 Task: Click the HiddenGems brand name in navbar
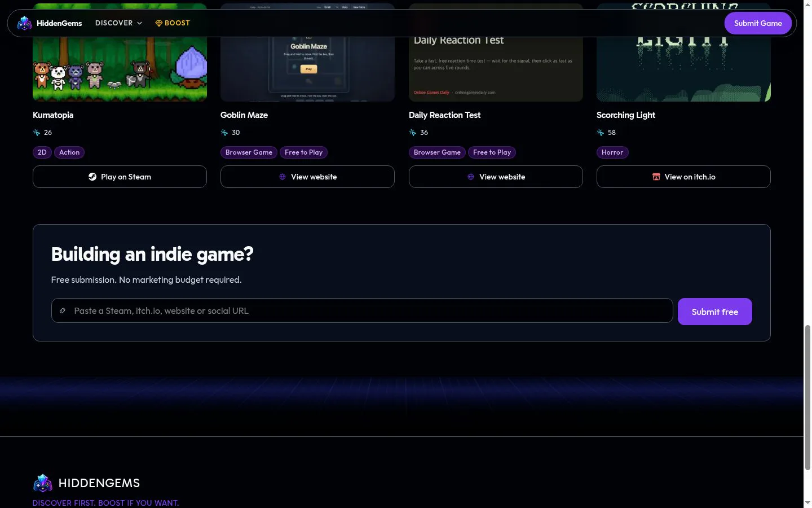tap(59, 23)
